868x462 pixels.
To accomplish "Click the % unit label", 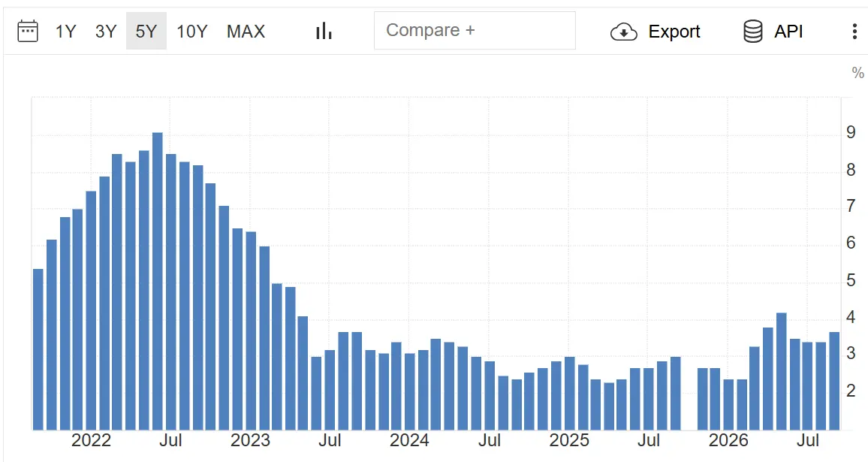I will [857, 73].
